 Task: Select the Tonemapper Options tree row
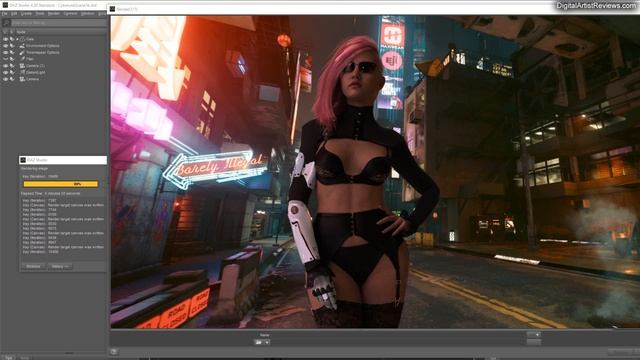tap(43, 52)
